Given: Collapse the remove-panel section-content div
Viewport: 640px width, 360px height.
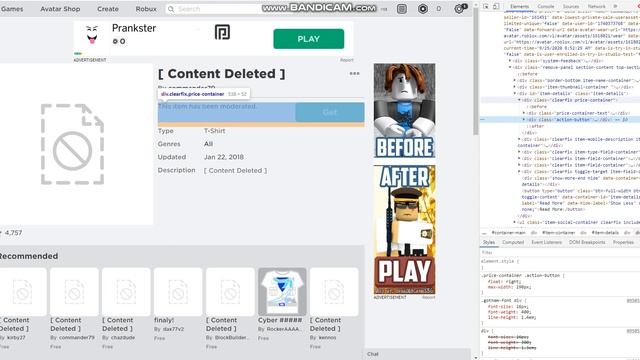Looking at the screenshot, I should [510, 67].
